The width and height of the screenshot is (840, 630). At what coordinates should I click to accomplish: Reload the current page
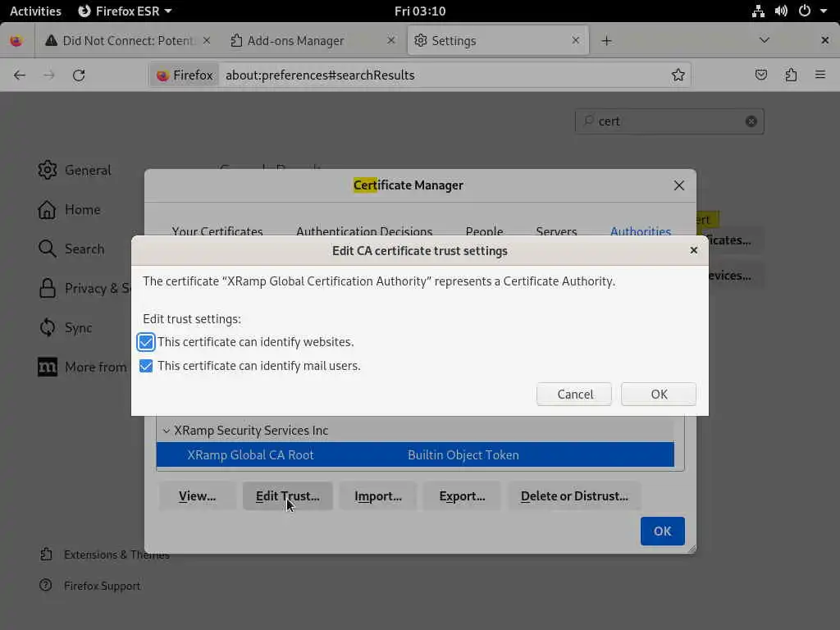pyautogui.click(x=79, y=75)
